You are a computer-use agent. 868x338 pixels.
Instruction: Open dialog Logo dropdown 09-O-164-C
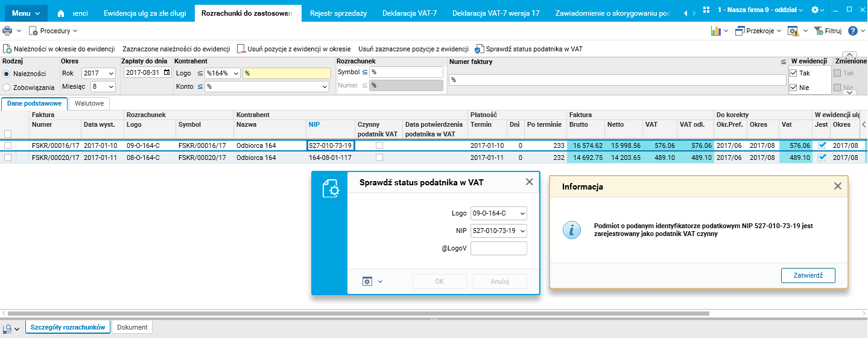(x=499, y=213)
